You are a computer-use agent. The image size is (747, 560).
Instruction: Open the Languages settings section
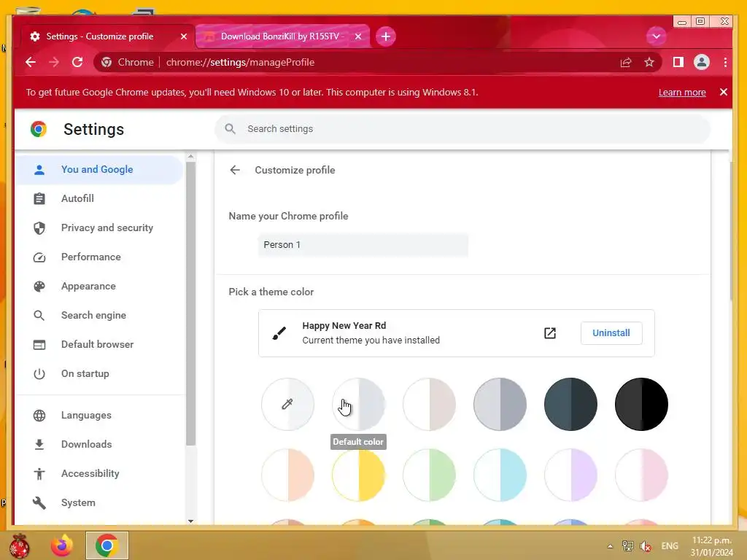pyautogui.click(x=99, y=415)
